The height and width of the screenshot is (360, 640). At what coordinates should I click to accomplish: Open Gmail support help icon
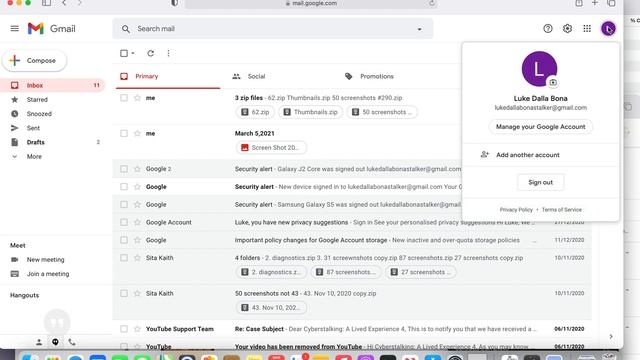tap(548, 29)
